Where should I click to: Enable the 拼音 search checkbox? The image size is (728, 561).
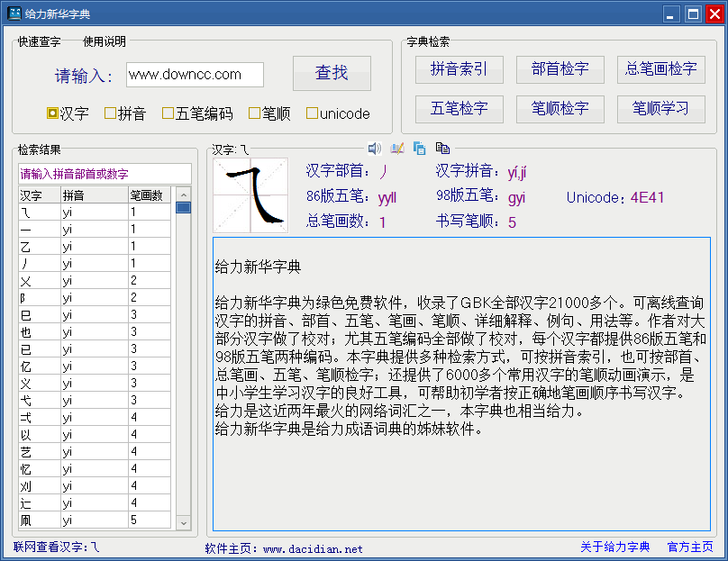point(108,113)
